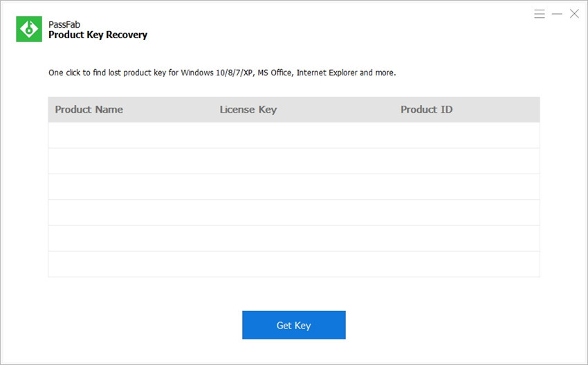This screenshot has height=365, width=588.
Task: Click the PassFab green logo icon
Action: click(x=29, y=29)
